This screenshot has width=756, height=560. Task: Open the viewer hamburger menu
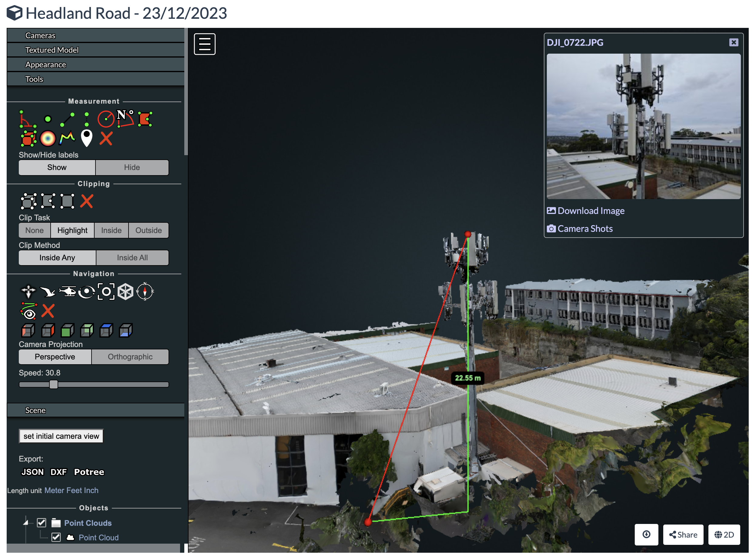click(205, 44)
